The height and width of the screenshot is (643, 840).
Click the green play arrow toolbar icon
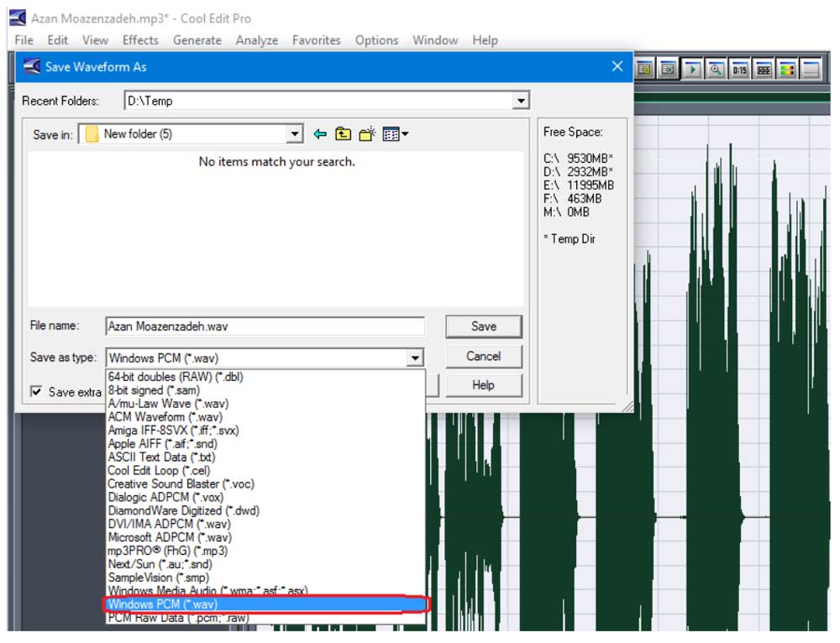click(693, 70)
